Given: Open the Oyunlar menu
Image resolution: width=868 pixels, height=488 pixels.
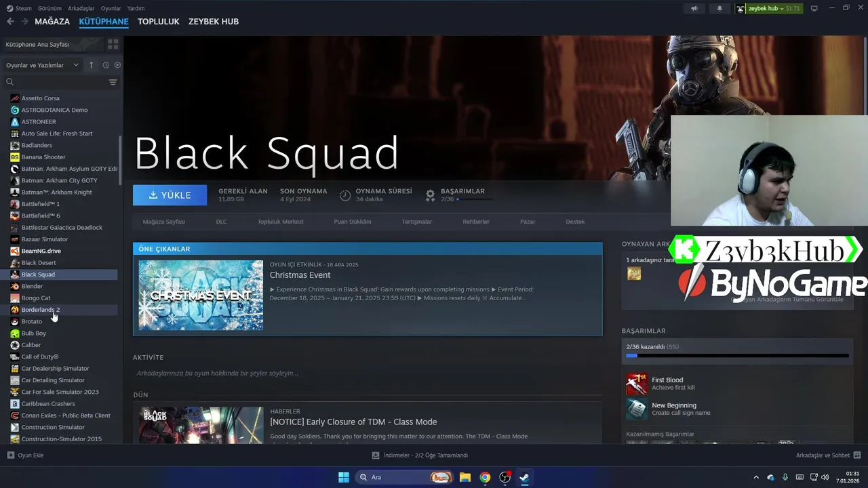Looking at the screenshot, I should click(x=111, y=8).
